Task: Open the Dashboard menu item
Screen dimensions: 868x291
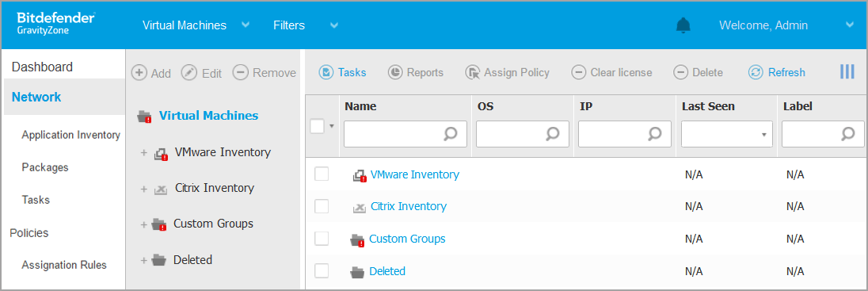Action: [42, 67]
